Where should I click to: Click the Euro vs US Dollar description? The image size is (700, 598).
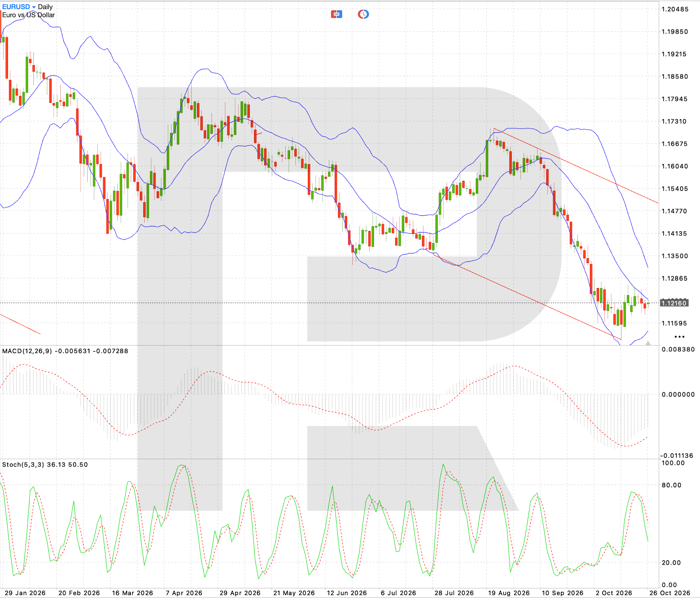[28, 15]
